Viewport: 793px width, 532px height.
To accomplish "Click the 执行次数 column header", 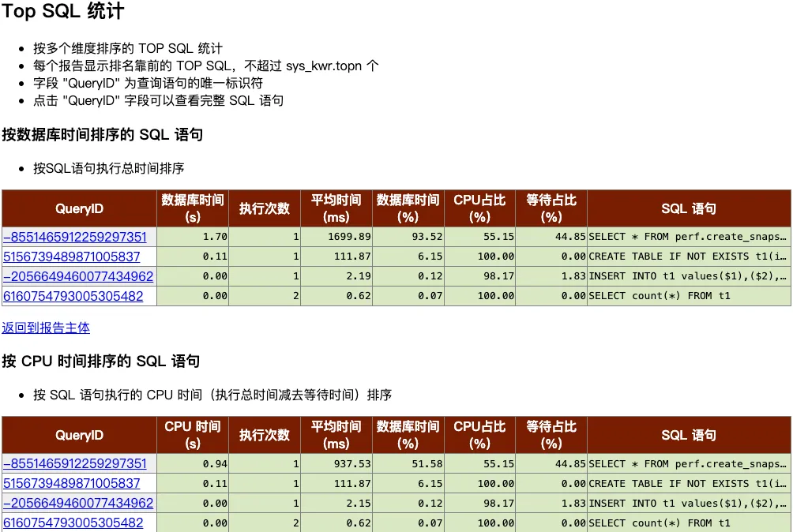I will coord(264,208).
